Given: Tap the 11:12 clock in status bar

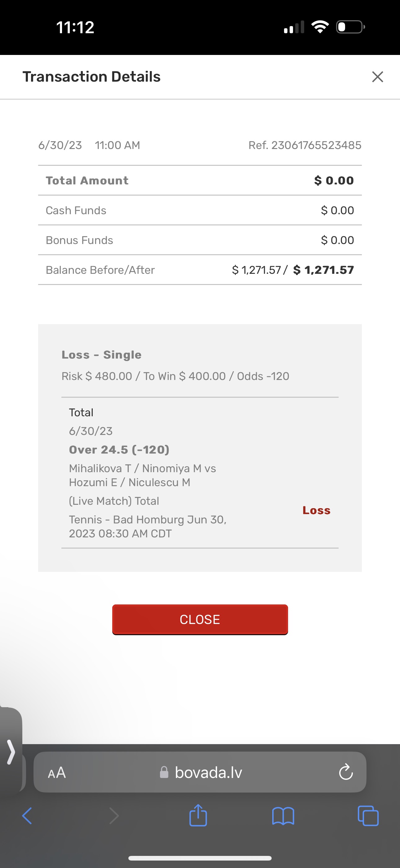Looking at the screenshot, I should coord(75,27).
